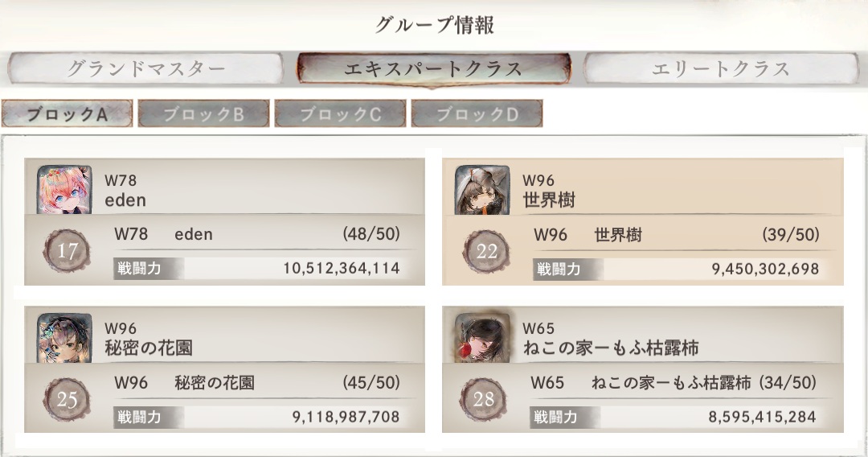Show ブロックC group list

340,114
